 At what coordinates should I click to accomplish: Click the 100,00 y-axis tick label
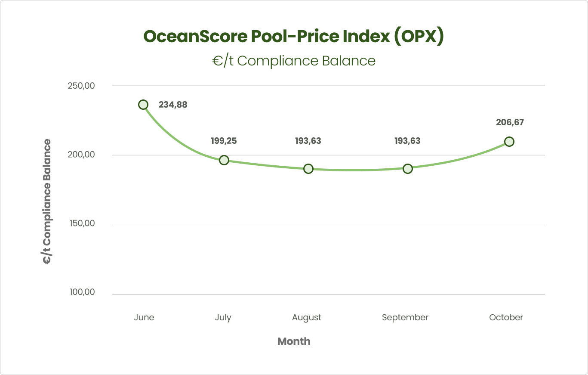[x=81, y=292]
